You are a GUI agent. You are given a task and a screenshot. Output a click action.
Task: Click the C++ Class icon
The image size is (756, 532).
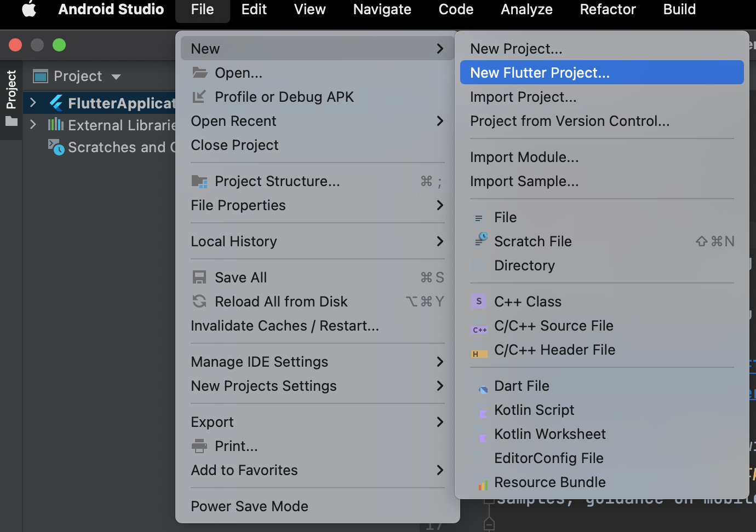[479, 302]
